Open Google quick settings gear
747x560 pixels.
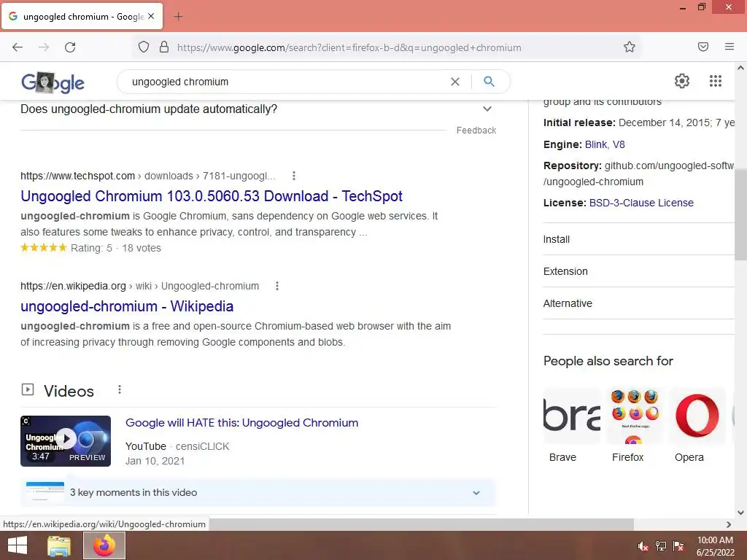pyautogui.click(x=682, y=81)
